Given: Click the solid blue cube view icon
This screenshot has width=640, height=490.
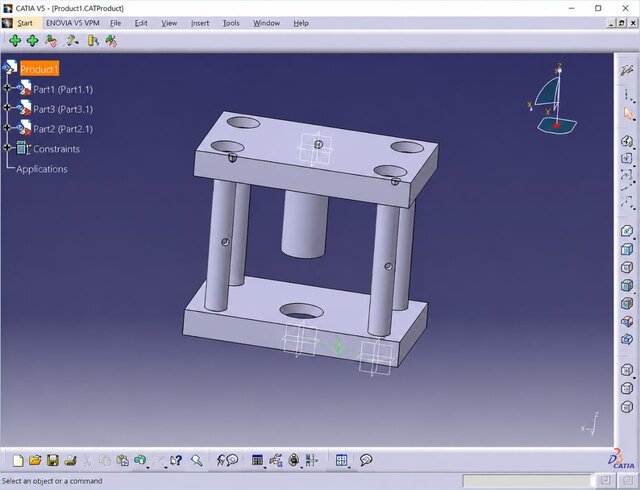Looking at the screenshot, I should coord(627,249).
